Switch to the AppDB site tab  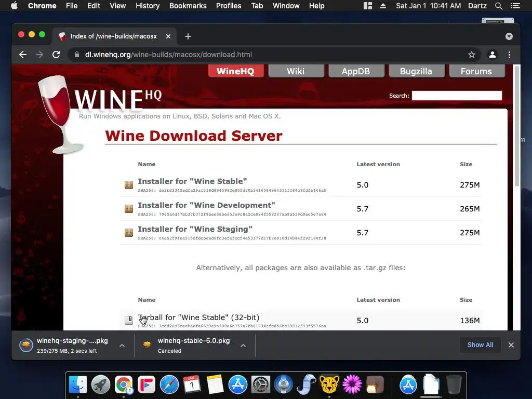[x=356, y=71]
